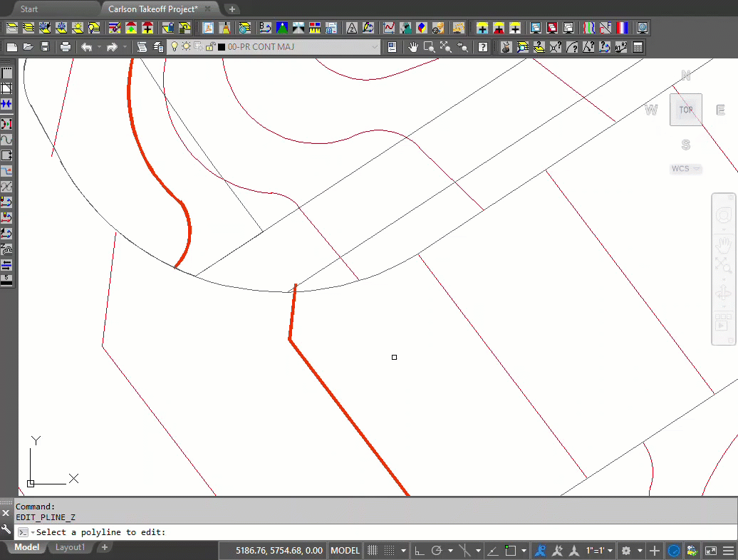Expand polar tracking angle arrow

(x=450, y=550)
